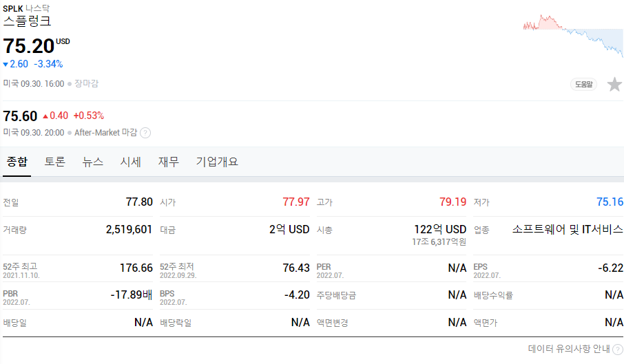
Task: Click the 주당배당금 label
Action: [336, 295]
